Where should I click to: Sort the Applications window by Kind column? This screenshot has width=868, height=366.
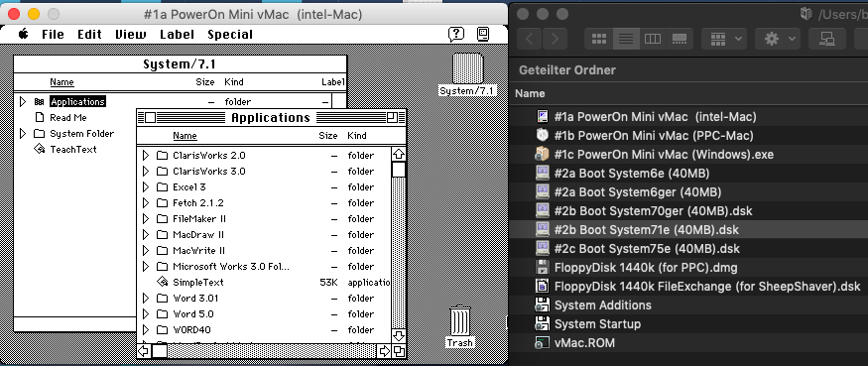(356, 135)
